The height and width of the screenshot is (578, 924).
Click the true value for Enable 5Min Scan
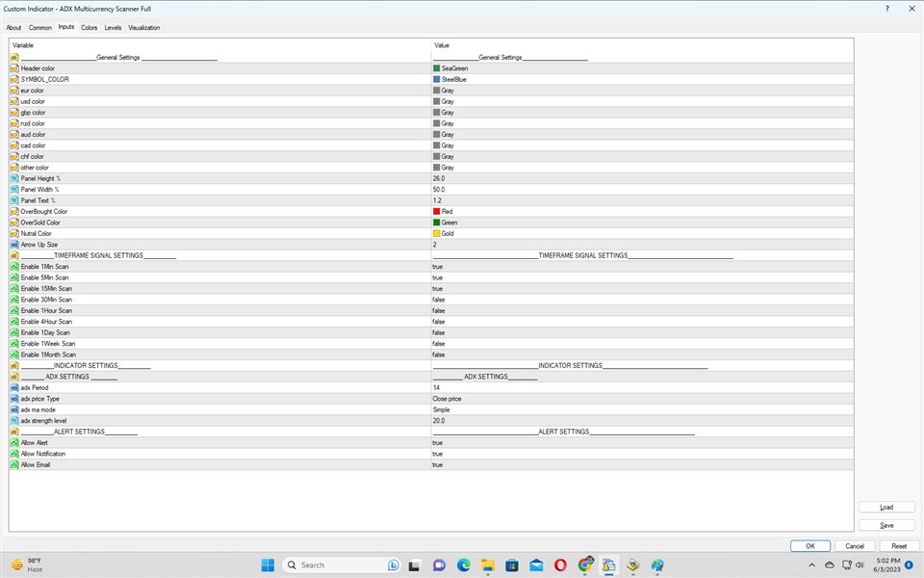(x=438, y=277)
